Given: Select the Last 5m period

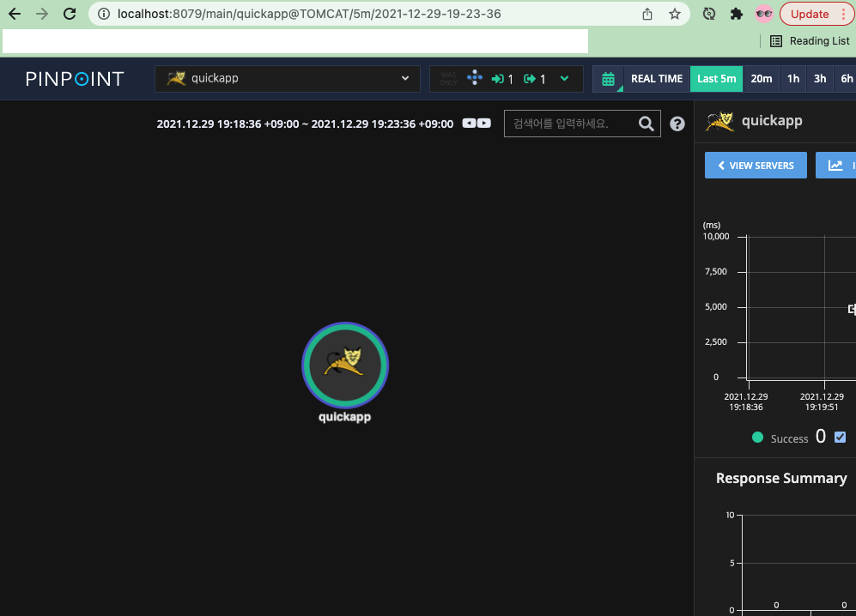Looking at the screenshot, I should (716, 79).
